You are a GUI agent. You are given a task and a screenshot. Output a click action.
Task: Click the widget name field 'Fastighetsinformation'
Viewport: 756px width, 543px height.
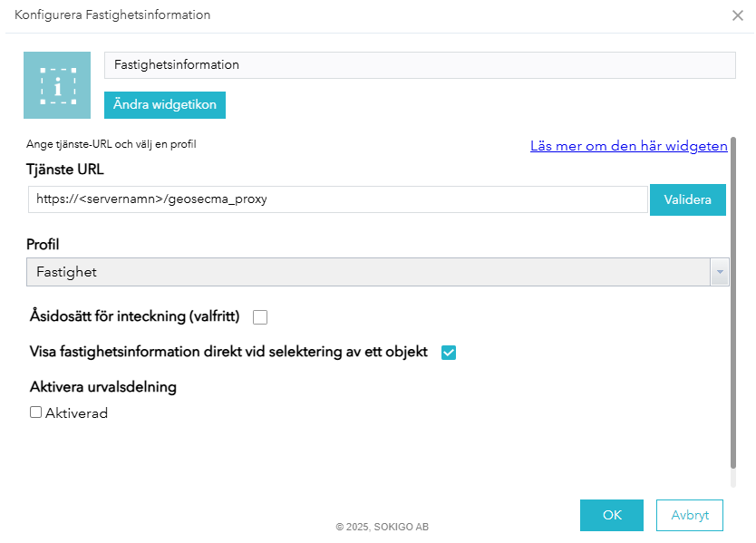click(x=419, y=65)
